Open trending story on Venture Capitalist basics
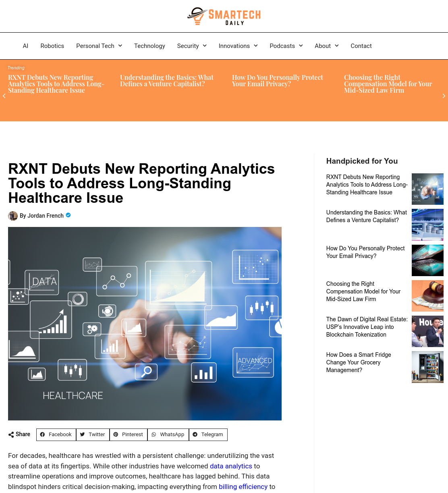The image size is (448, 493). [167, 81]
